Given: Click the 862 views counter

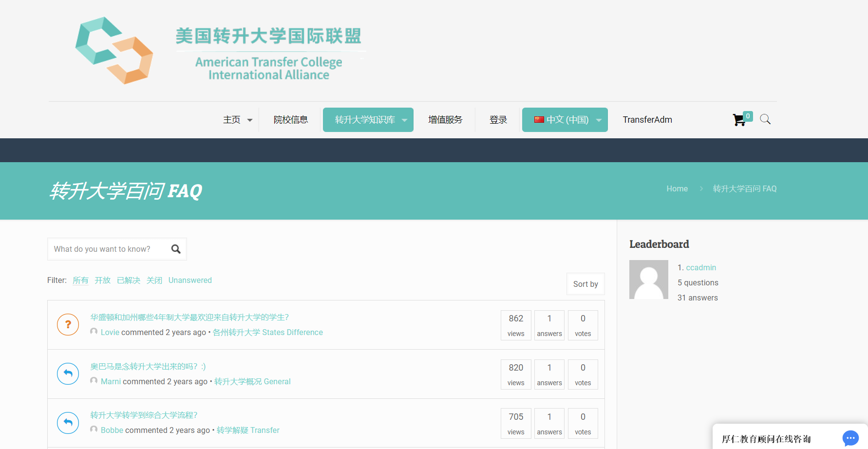Looking at the screenshot, I should tap(516, 325).
